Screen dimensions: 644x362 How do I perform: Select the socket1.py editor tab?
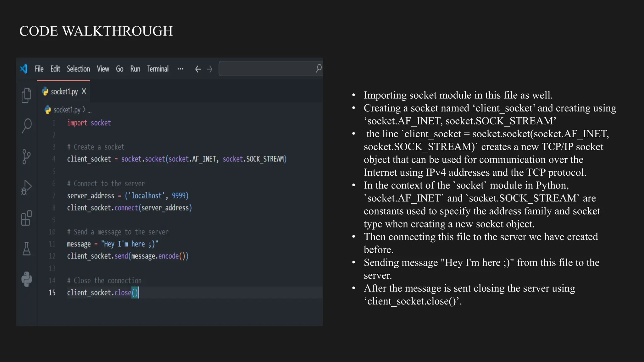click(64, 92)
